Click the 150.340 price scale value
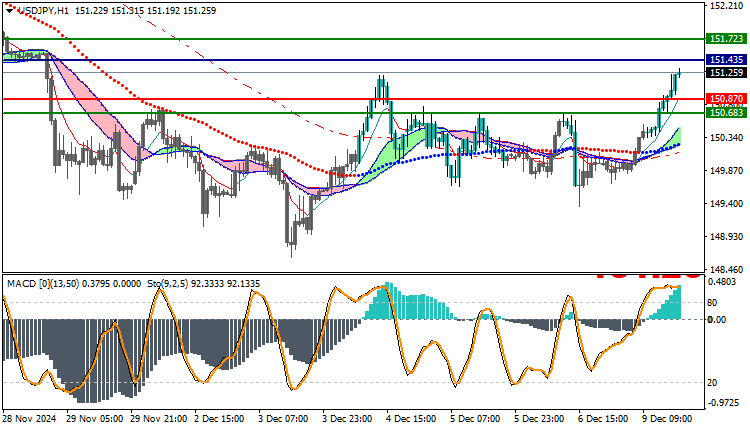Image resolution: width=750 pixels, height=430 pixels. (727, 138)
